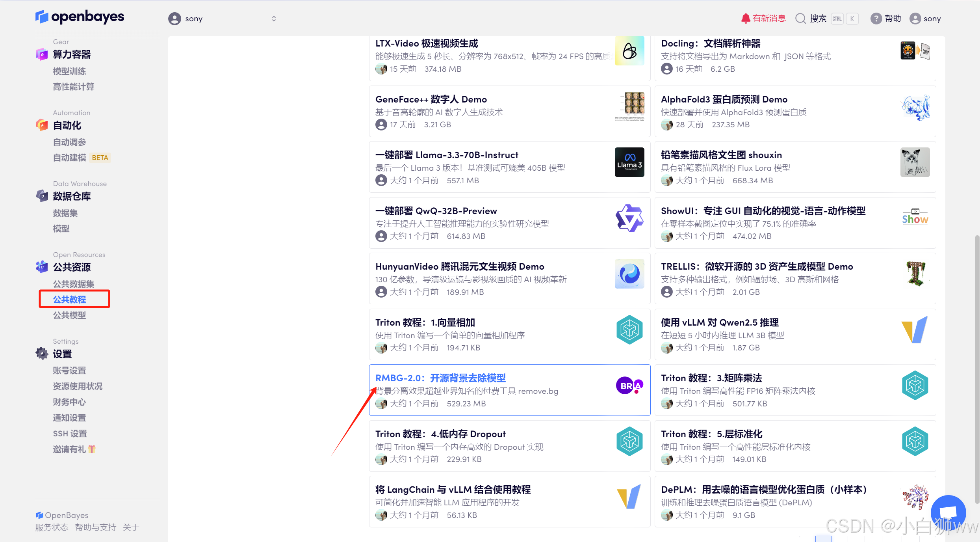This screenshot has height=542, width=980.
Task: Click the help question-mark icon
Action: coord(876,19)
